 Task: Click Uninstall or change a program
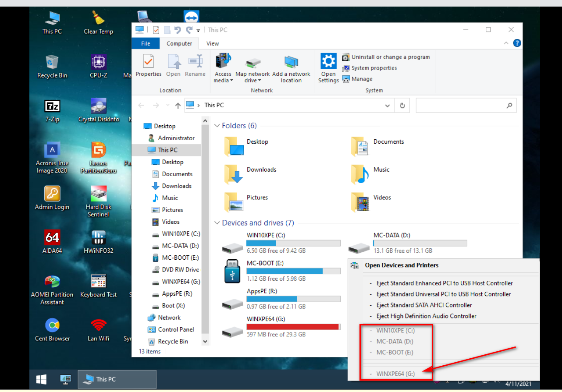click(386, 57)
